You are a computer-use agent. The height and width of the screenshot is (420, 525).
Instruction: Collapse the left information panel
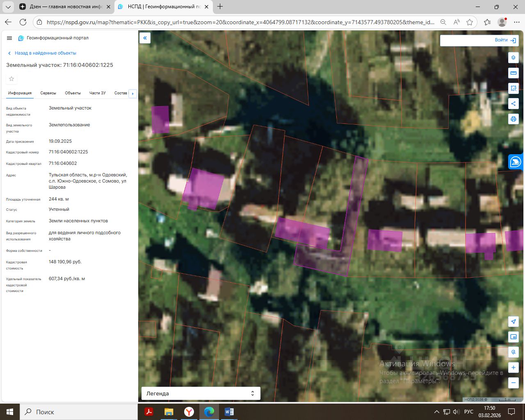click(x=145, y=39)
